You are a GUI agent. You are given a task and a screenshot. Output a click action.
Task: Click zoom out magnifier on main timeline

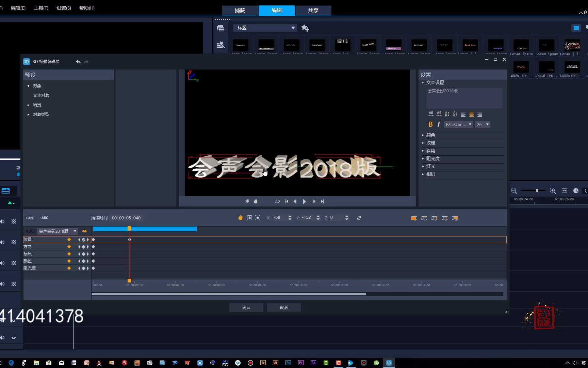click(514, 191)
